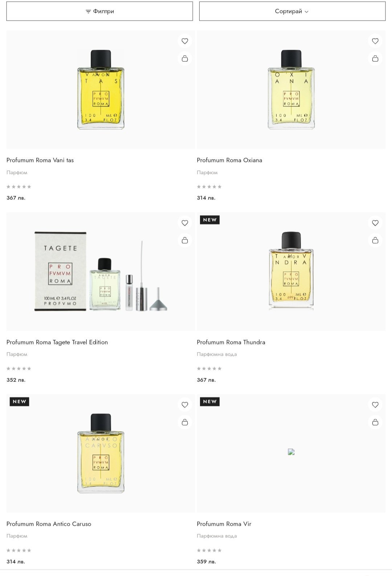Viewport: 392px width, 576px height.
Task: Toggle wishlist heart for Tagete Travel Edition
Action: (x=185, y=223)
